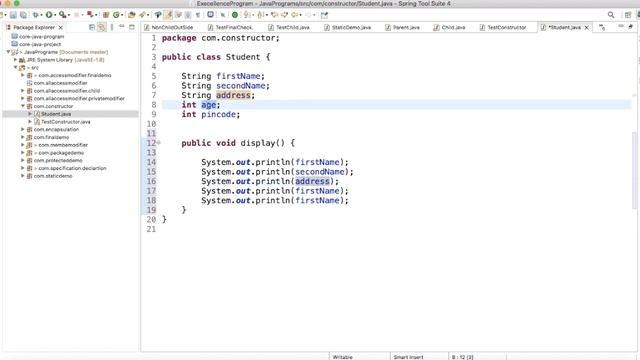640x360 pixels.
Task: Expand com.encapsulation package
Action: point(23,129)
